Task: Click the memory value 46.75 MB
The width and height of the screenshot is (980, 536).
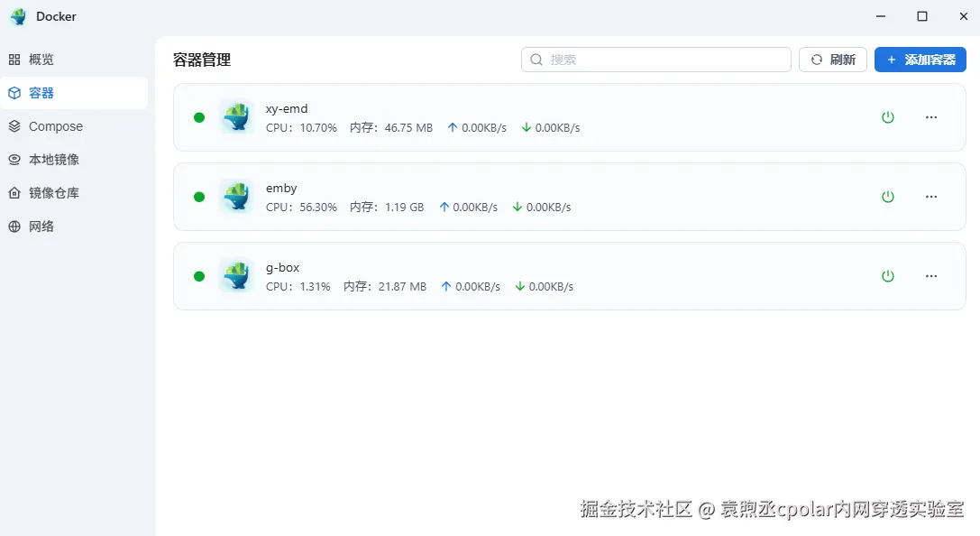Action: [x=408, y=127]
